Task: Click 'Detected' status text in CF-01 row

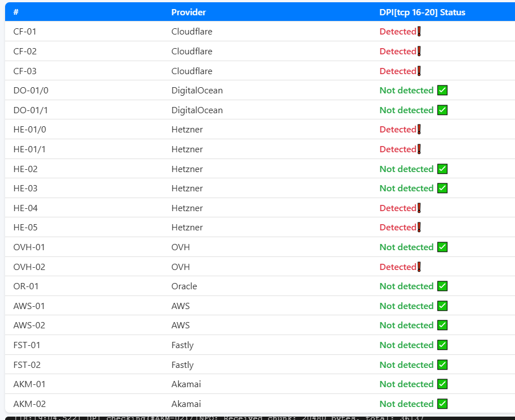Action: 398,32
